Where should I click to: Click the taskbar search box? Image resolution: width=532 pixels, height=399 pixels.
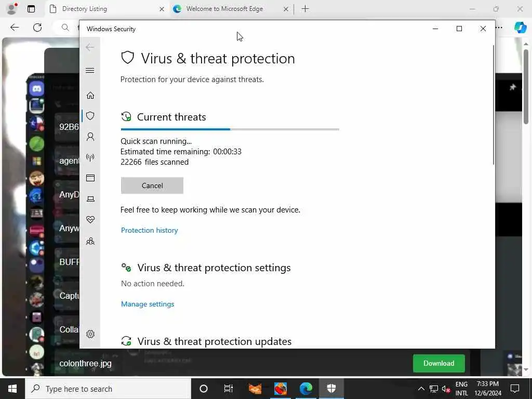(108, 389)
